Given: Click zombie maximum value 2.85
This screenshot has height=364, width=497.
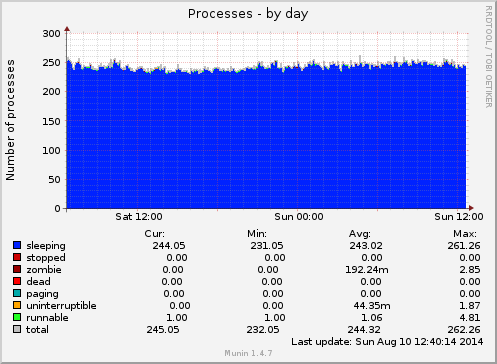Looking at the screenshot, I should (470, 270).
